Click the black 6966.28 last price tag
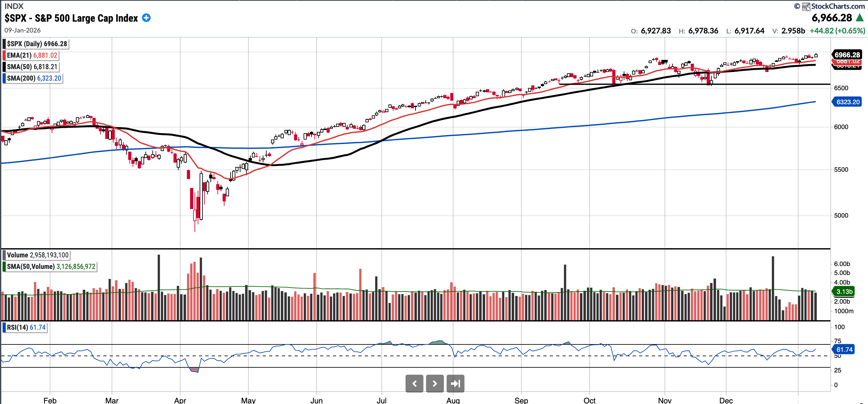The height and width of the screenshot is (404, 868). (847, 55)
